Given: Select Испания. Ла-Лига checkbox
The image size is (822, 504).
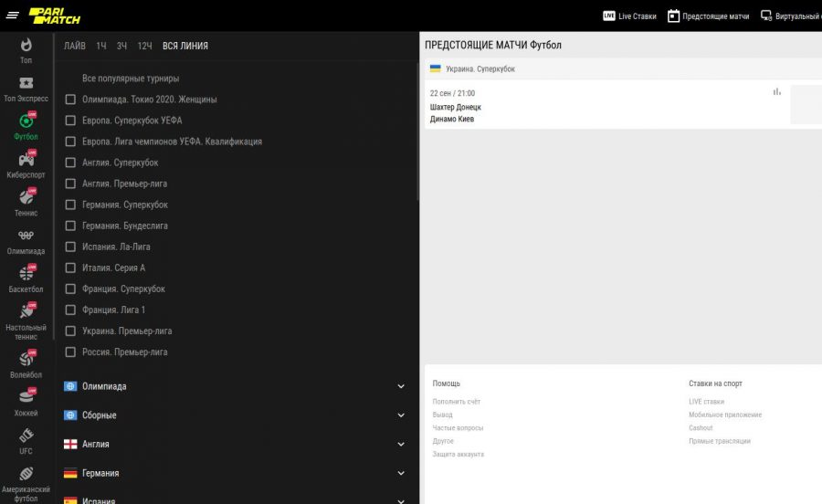Looking at the screenshot, I should point(70,247).
